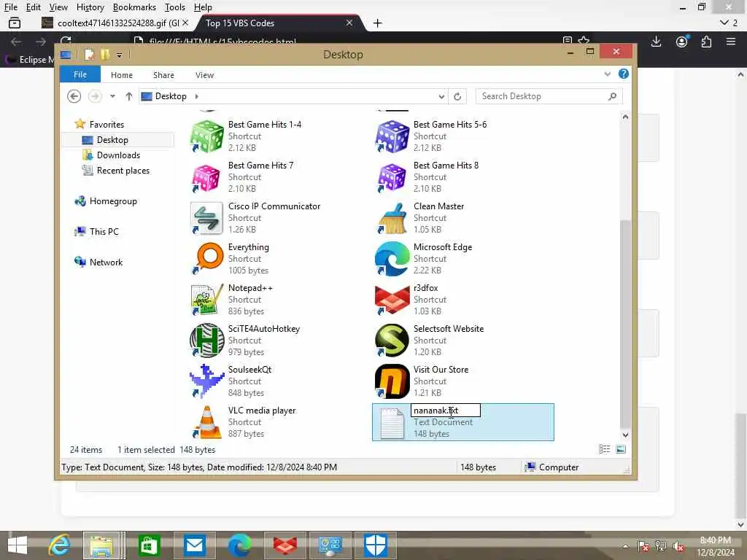Open Windows Store taskbar icon
The height and width of the screenshot is (560, 747).
(x=149, y=545)
